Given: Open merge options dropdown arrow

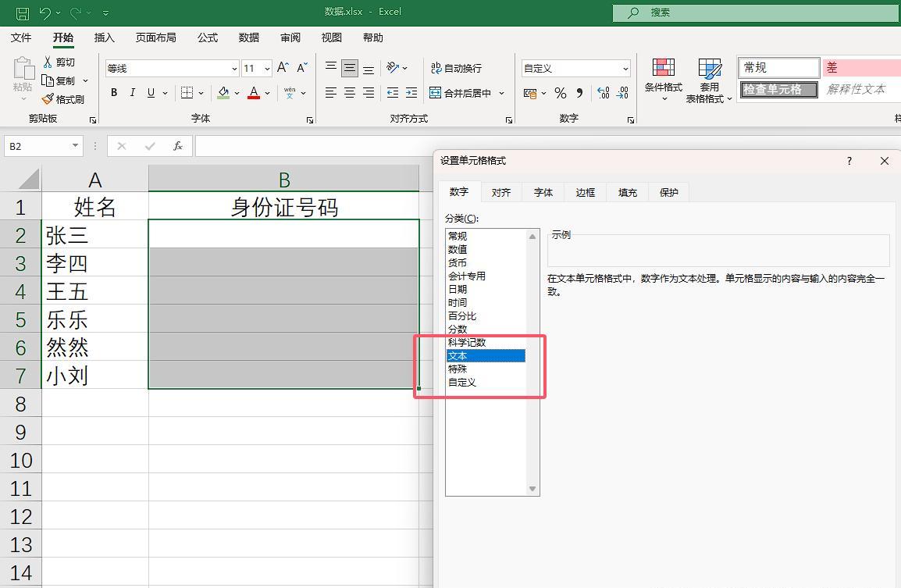Looking at the screenshot, I should click(x=502, y=93).
